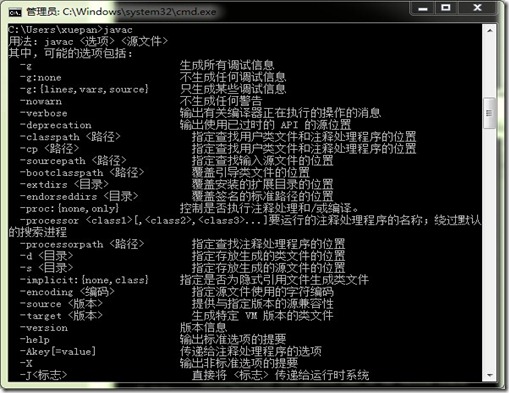The height and width of the screenshot is (393, 509).
Task: Close the cmd.exe window
Action: point(477,8)
